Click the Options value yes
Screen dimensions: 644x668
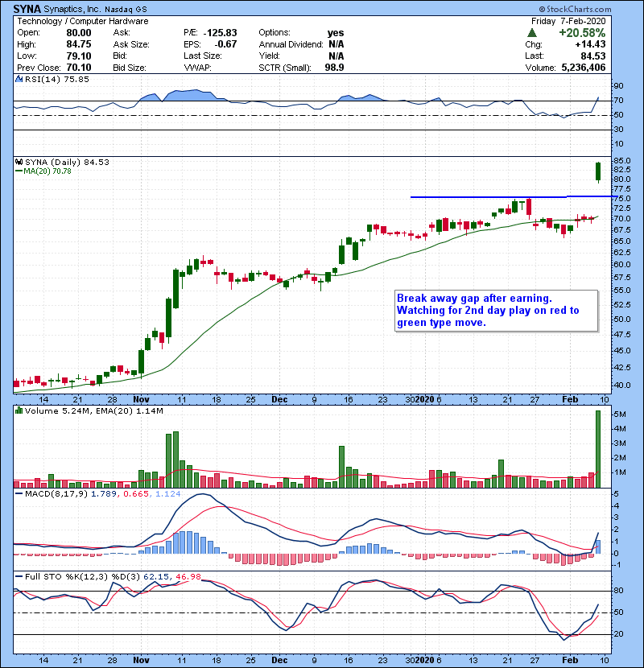click(x=336, y=33)
